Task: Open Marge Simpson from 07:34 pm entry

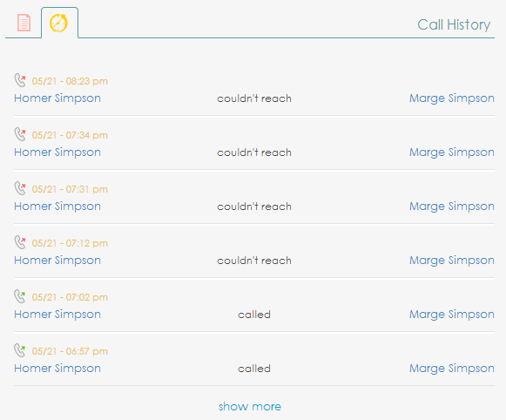Action: [x=452, y=152]
